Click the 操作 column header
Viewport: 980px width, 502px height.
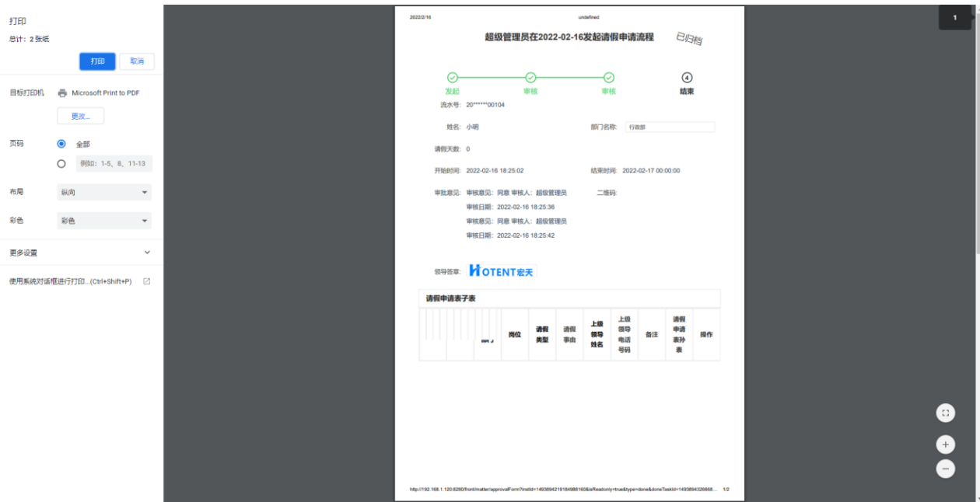[706, 334]
